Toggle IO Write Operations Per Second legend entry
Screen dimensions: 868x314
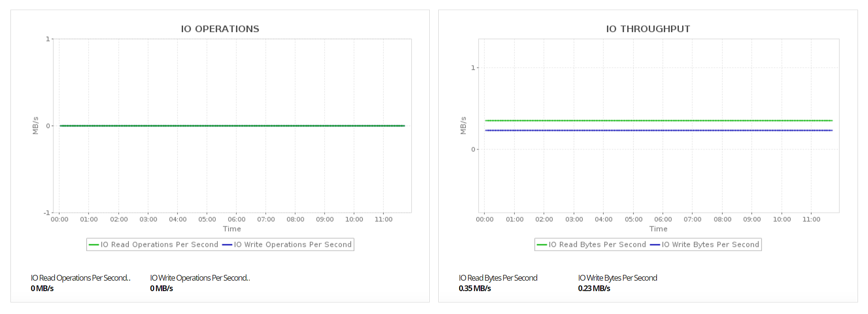pyautogui.click(x=293, y=245)
